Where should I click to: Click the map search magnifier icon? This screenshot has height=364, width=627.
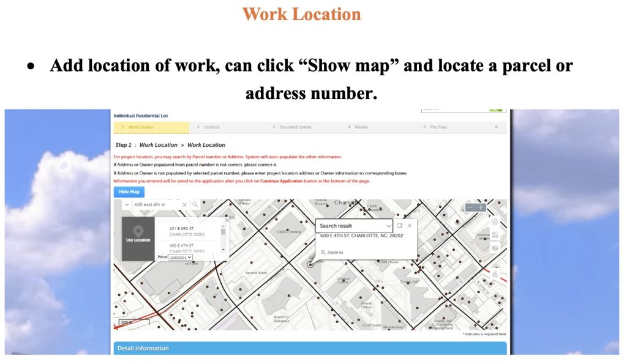point(195,205)
